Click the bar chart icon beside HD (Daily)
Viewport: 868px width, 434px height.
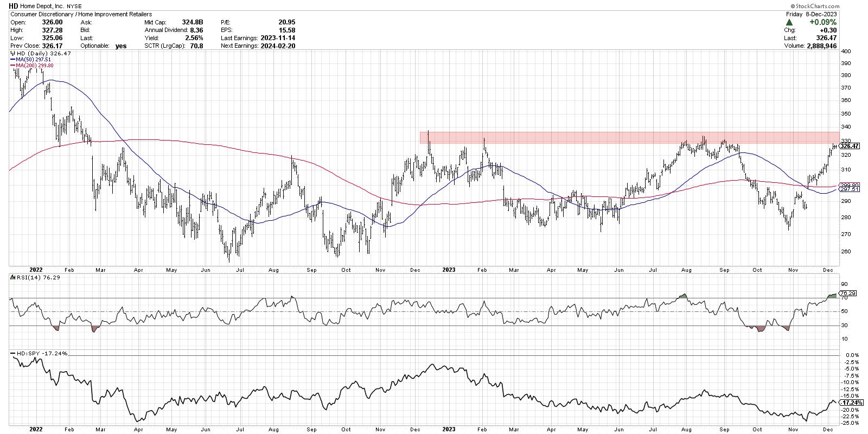(x=12, y=54)
